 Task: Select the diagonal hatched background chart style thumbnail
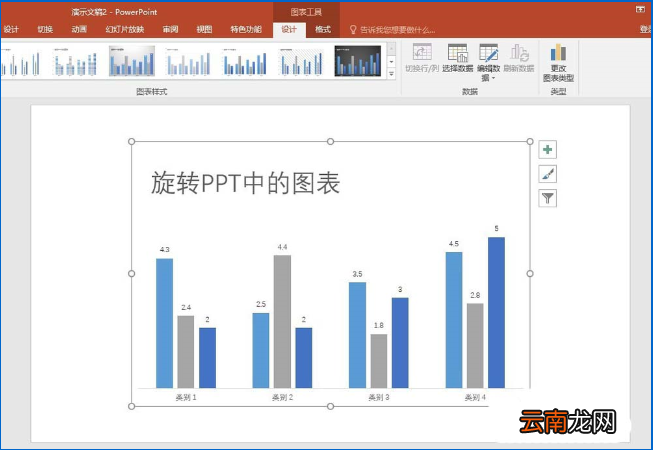(x=301, y=61)
